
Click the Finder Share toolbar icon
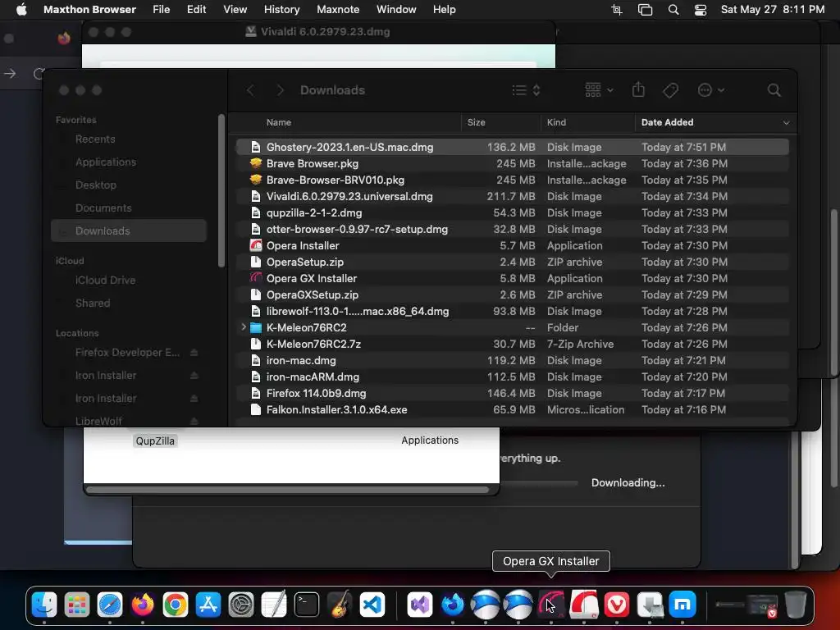(638, 90)
